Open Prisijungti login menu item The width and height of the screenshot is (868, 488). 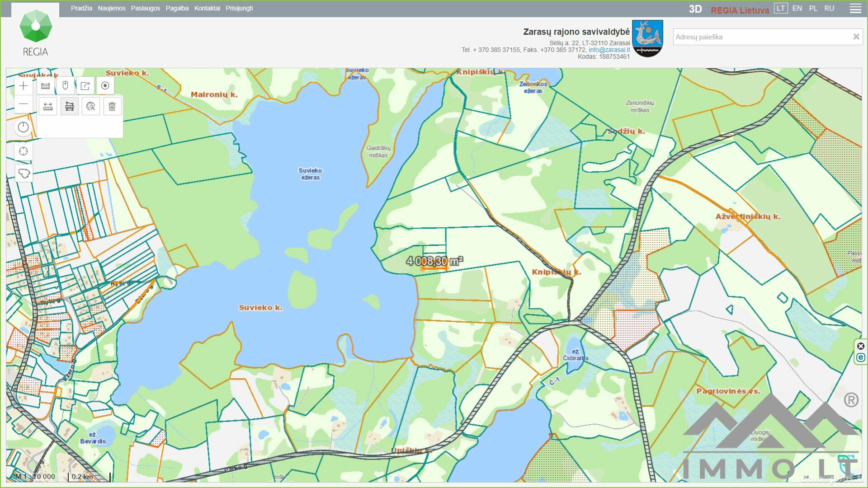pyautogui.click(x=239, y=8)
